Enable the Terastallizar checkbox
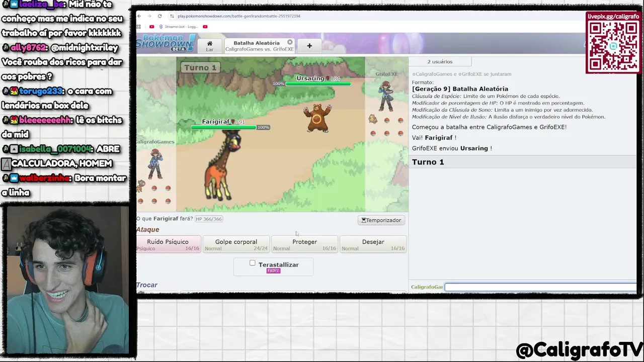This screenshot has height=362, width=644. click(x=253, y=263)
